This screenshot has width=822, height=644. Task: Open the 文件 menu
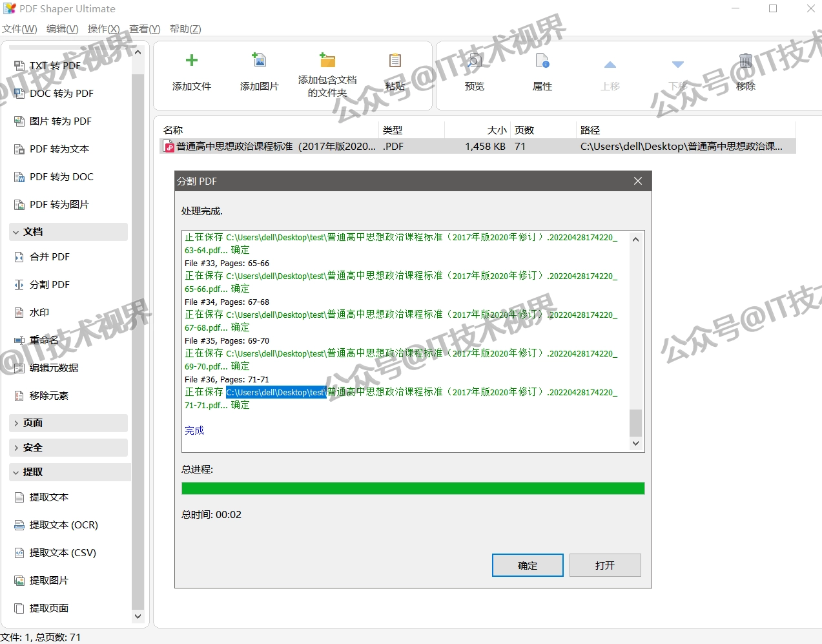point(19,28)
